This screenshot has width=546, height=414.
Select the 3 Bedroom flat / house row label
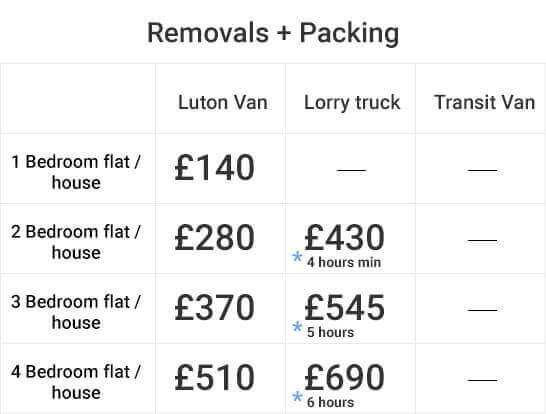coord(76,312)
